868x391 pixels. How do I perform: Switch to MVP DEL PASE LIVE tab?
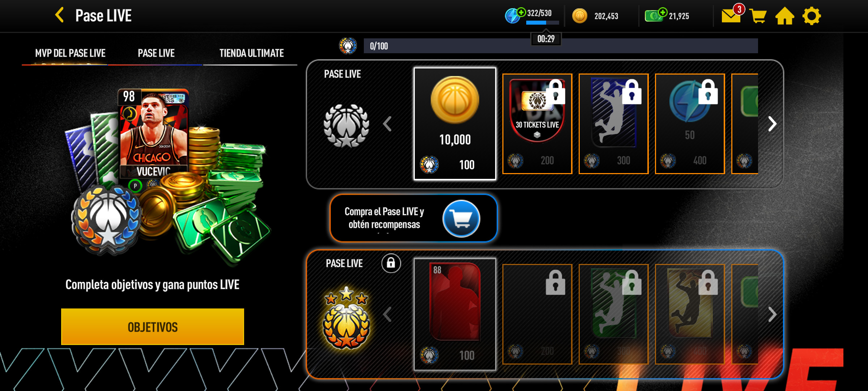point(70,53)
